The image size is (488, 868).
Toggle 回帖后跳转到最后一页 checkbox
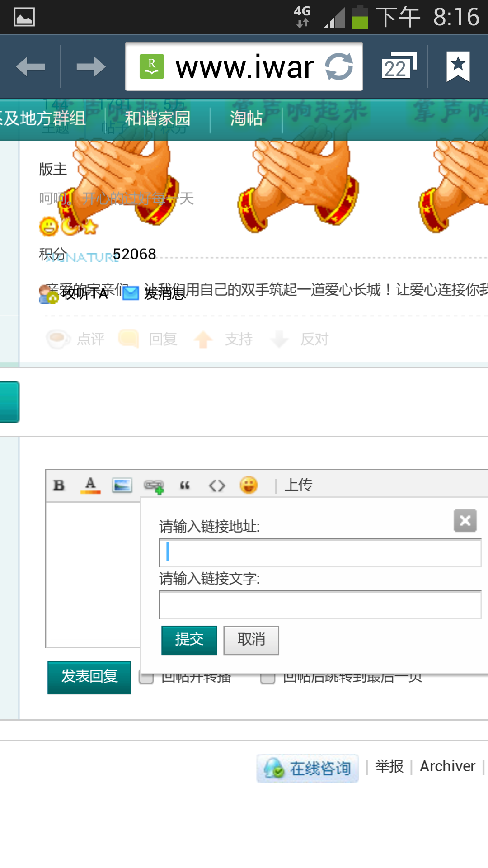point(267,678)
